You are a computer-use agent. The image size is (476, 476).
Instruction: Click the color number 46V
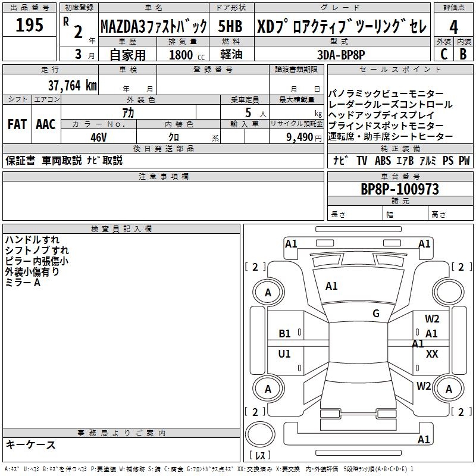(x=99, y=137)
